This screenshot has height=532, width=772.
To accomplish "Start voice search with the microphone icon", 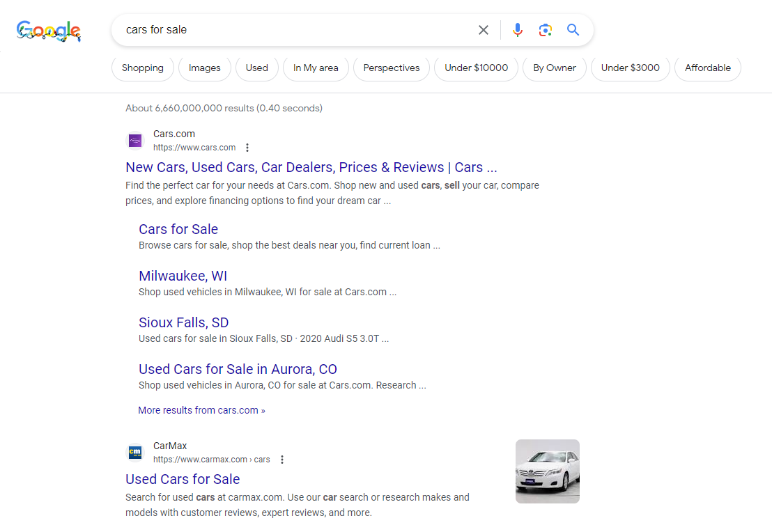I will 517,30.
